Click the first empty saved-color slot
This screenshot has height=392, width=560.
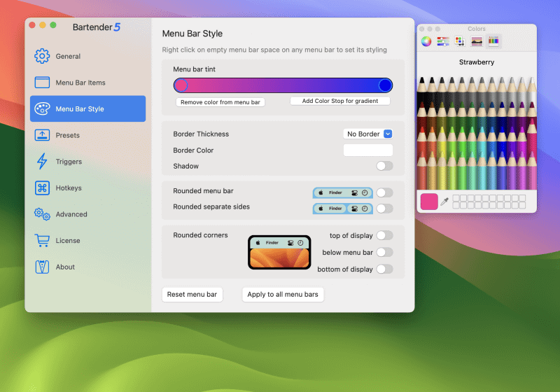(x=456, y=198)
